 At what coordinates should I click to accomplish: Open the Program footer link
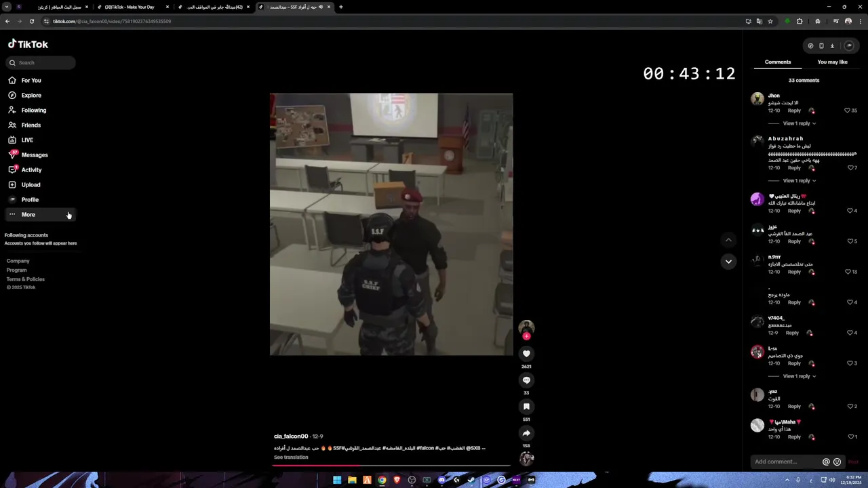click(x=16, y=270)
